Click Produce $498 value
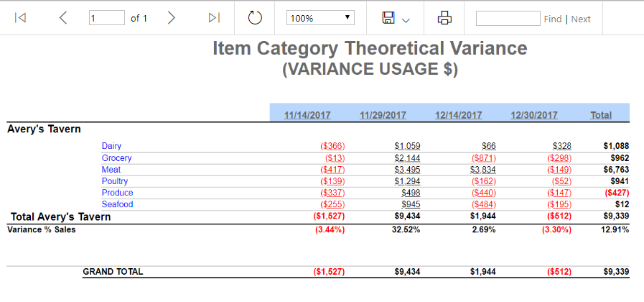Screen dimensions: 644x302 (411, 193)
